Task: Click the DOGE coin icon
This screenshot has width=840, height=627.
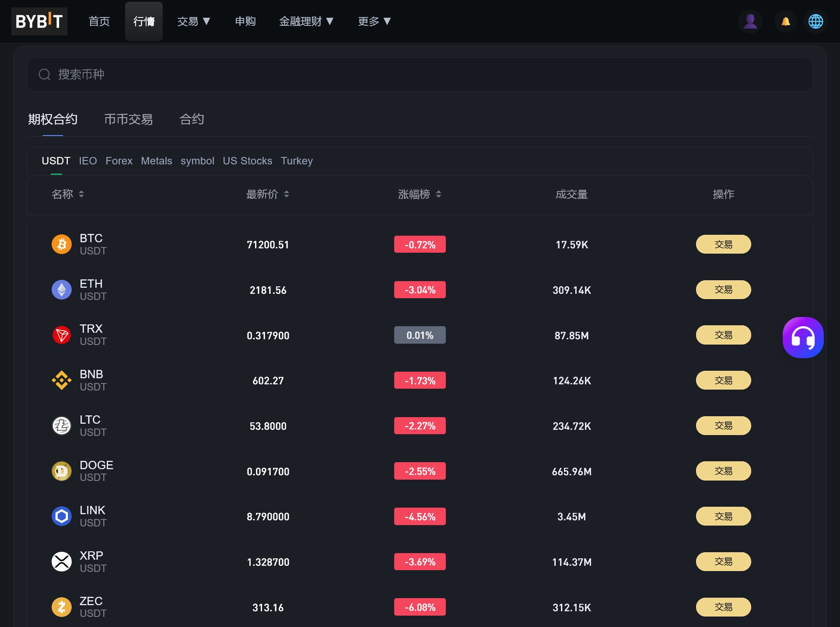Action: pyautogui.click(x=62, y=471)
